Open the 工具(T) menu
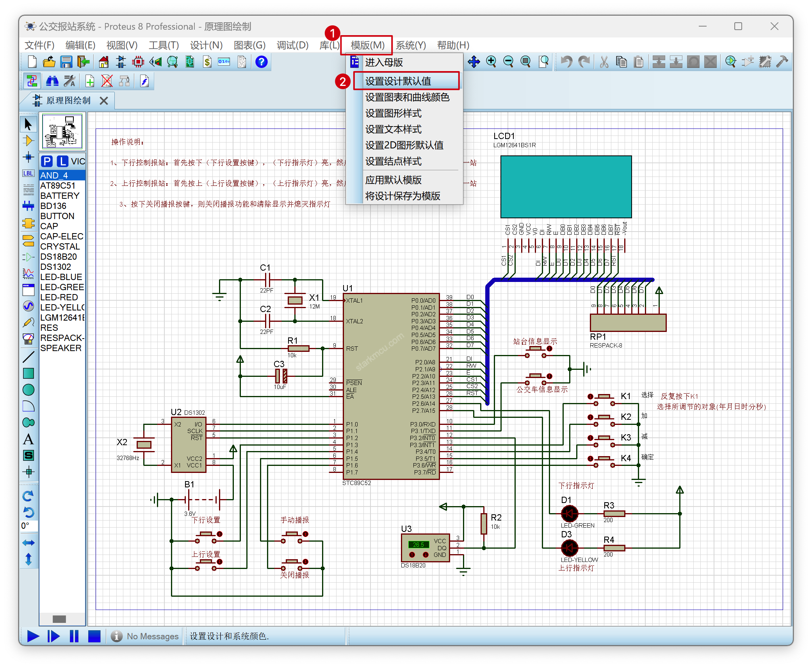 pos(163,45)
